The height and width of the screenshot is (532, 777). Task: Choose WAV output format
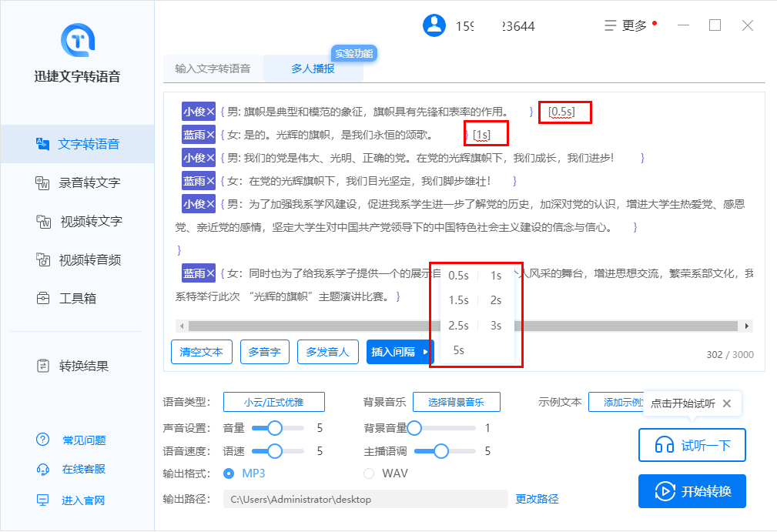[x=369, y=473]
